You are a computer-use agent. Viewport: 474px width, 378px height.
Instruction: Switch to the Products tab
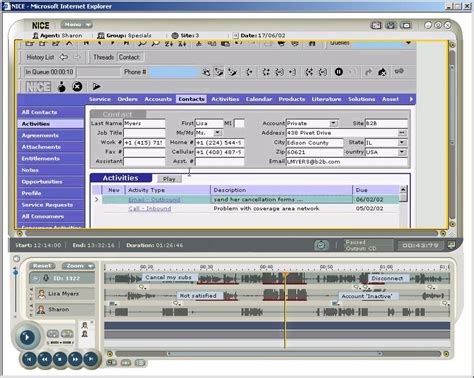point(292,99)
